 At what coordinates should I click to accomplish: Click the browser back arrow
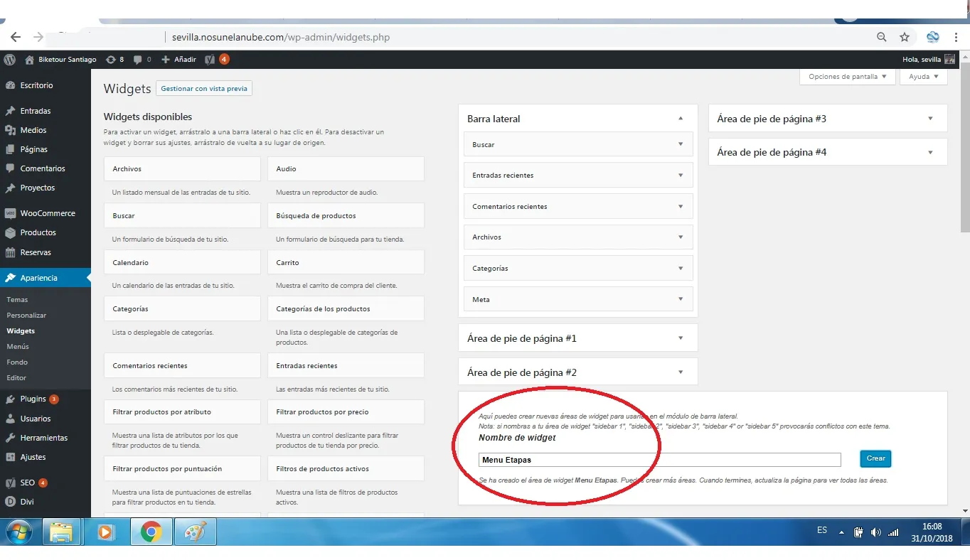pos(16,37)
